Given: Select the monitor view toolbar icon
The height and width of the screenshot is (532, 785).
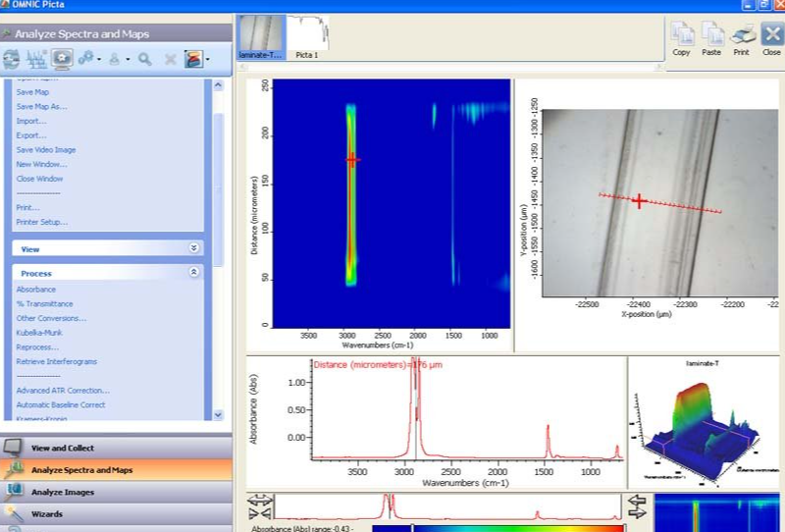Looking at the screenshot, I should (x=62, y=60).
